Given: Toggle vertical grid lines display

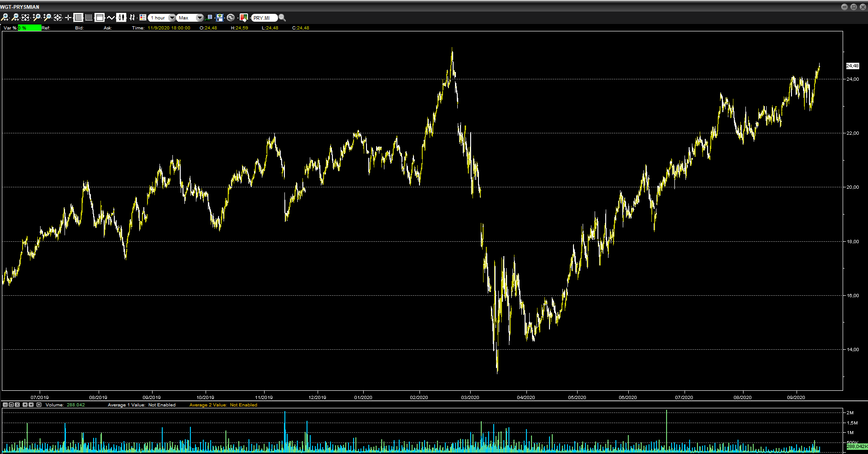Looking at the screenshot, I should 89,18.
